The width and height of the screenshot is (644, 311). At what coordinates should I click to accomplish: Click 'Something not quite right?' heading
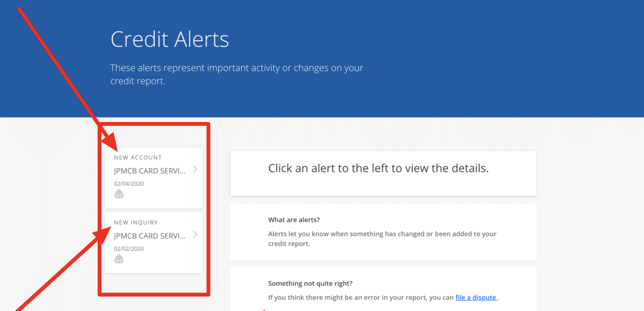310,283
